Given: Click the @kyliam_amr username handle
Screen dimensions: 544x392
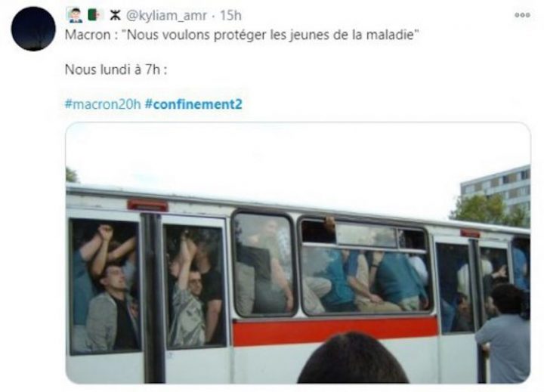Looking at the screenshot, I should pos(166,16).
